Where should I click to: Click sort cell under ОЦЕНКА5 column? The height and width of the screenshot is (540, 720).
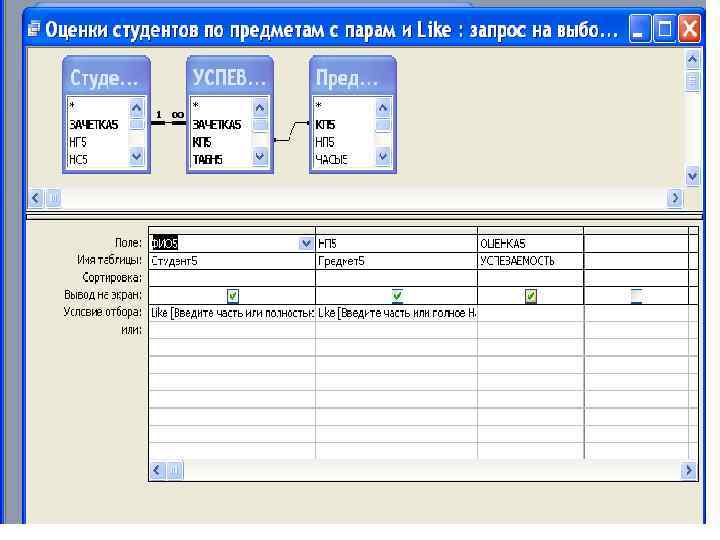point(530,278)
